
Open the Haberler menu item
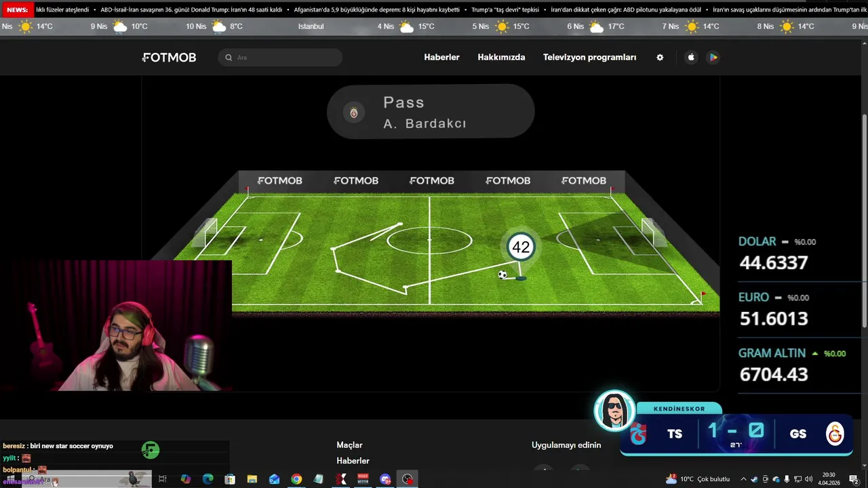pos(441,58)
